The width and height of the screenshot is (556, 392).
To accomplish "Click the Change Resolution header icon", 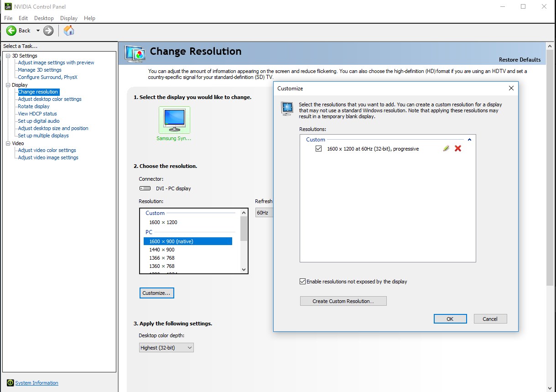I will click(135, 53).
